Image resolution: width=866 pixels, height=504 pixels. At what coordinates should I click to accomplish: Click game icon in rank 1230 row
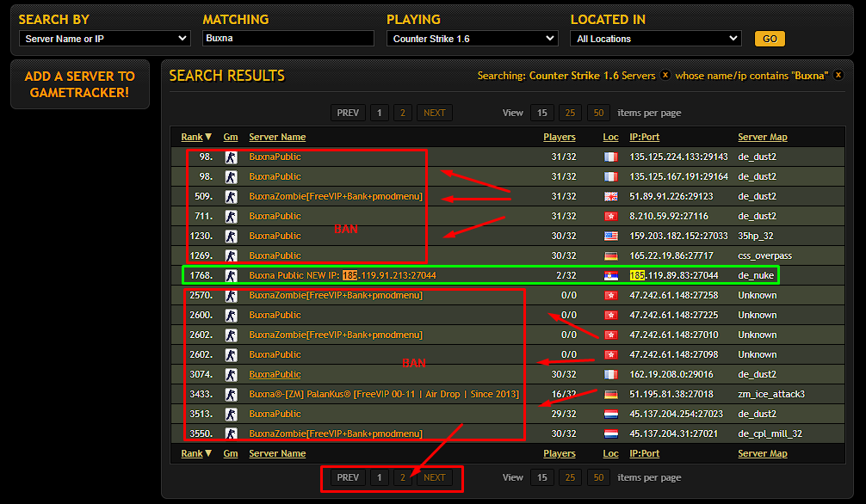pyautogui.click(x=231, y=237)
